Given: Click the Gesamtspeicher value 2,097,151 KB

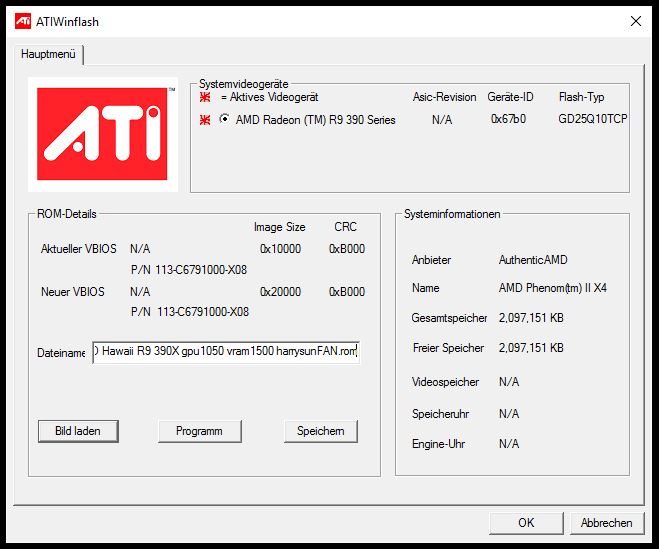Looking at the screenshot, I should tap(531, 318).
